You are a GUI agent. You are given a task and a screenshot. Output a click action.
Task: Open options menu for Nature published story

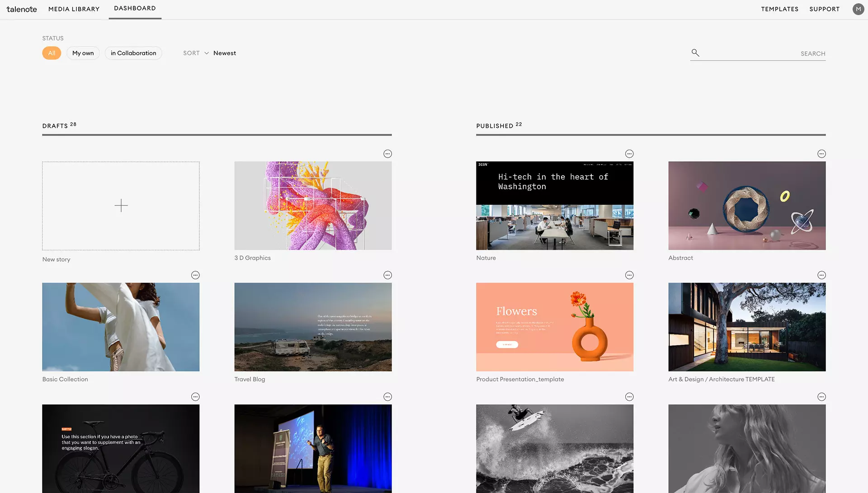629,154
